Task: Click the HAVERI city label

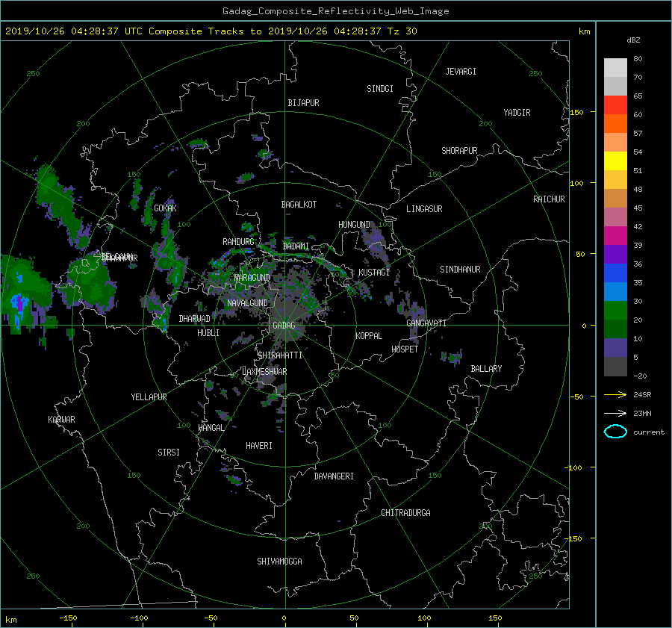Action: coord(259,446)
